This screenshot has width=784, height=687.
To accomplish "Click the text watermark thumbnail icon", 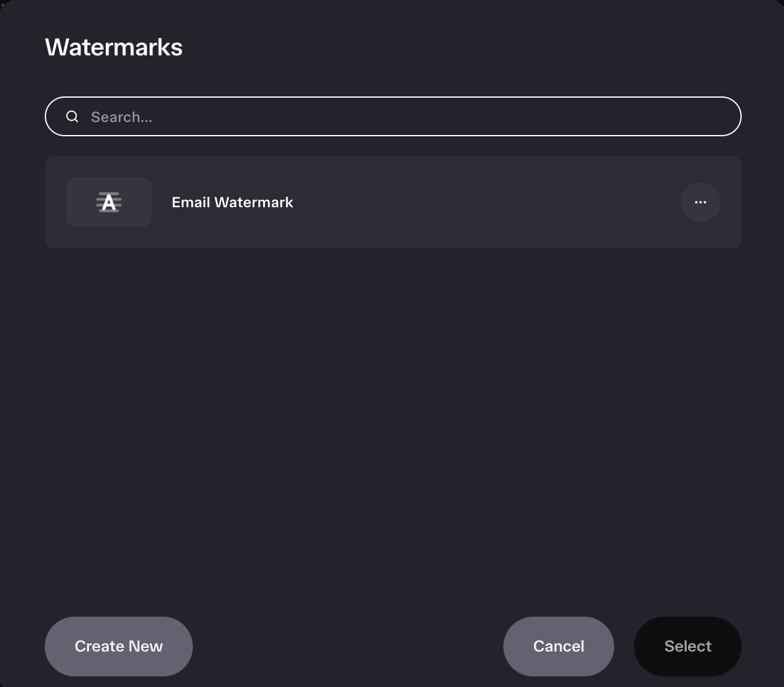I will coord(109,202).
